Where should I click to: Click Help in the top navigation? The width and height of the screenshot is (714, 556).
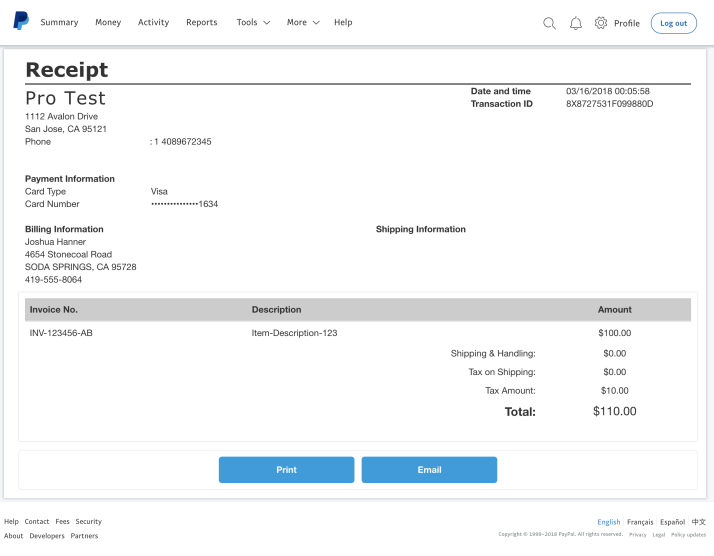343,22
